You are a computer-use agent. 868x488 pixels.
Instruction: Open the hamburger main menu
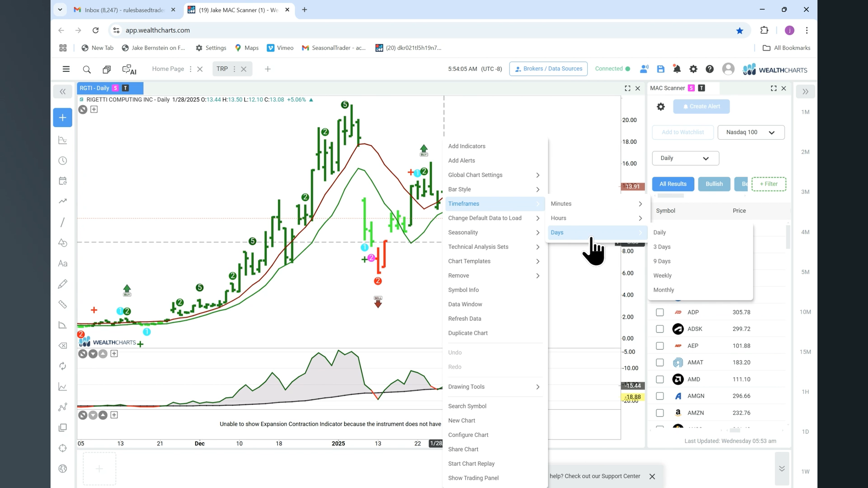point(66,69)
